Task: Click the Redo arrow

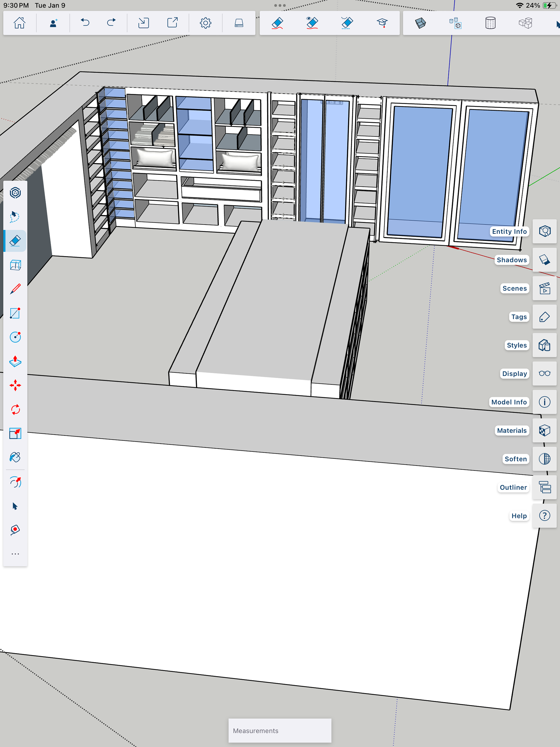Action: [111, 23]
